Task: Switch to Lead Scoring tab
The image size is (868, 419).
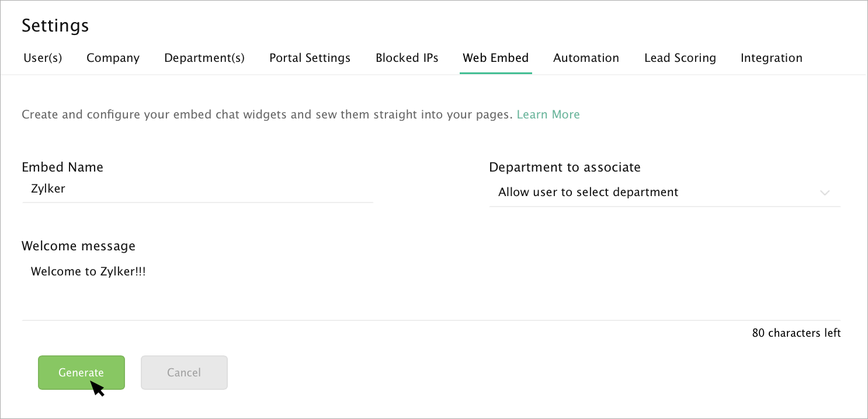Action: (x=680, y=58)
